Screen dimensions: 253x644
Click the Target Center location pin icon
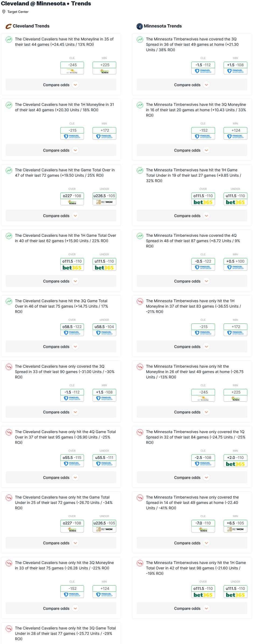pyautogui.click(x=4, y=12)
